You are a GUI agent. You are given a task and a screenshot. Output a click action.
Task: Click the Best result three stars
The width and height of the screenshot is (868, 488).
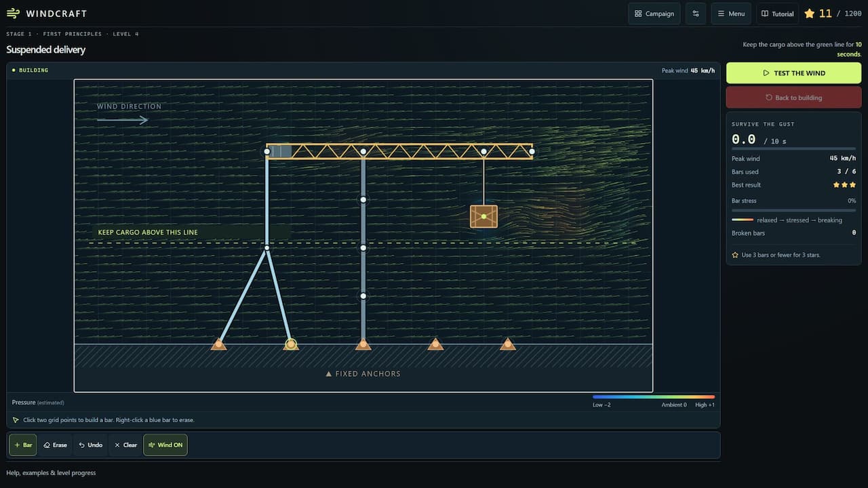(844, 184)
